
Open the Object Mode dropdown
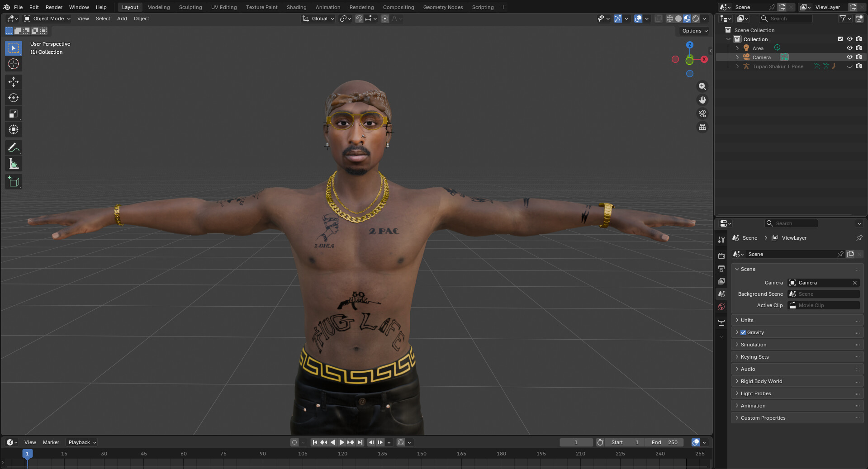pos(47,19)
